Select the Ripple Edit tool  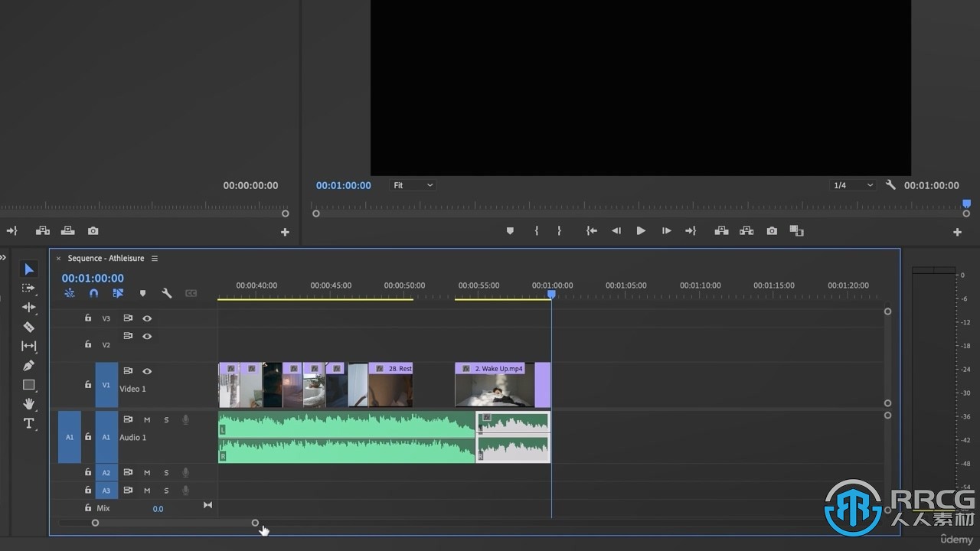pyautogui.click(x=29, y=308)
